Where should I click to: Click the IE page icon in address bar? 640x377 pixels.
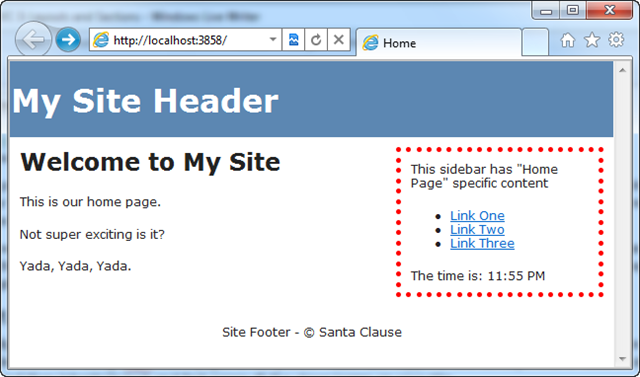[x=101, y=40]
